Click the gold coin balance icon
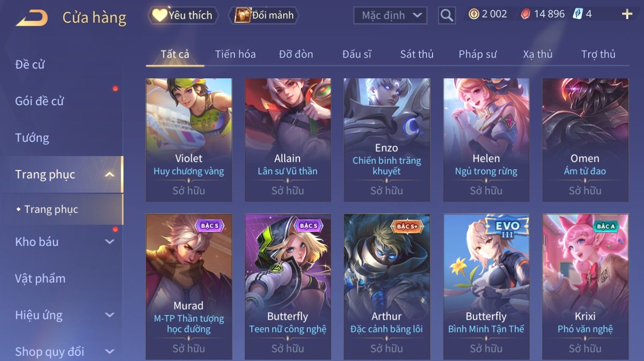Image resolution: width=644 pixels, height=361 pixels. click(474, 15)
